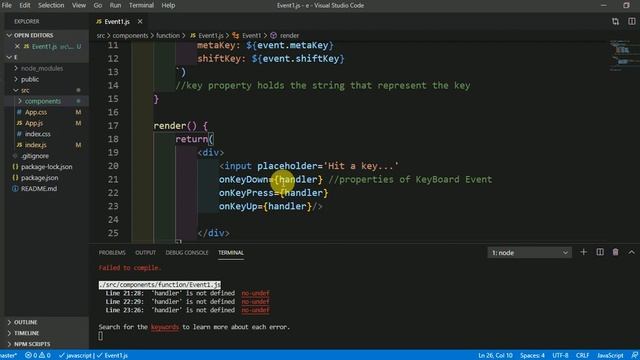The height and width of the screenshot is (360, 640).
Task: Open the Go menu
Action: click(98, 5)
